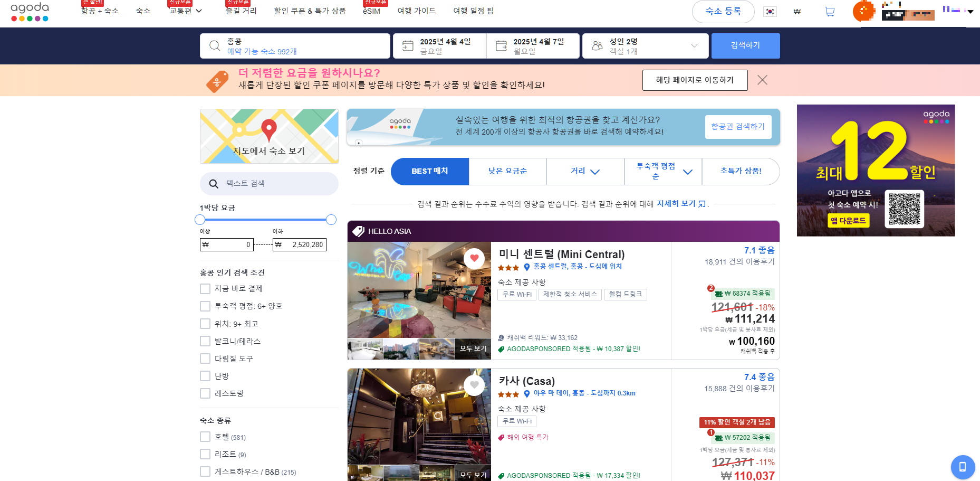Sort by 낮은 요금순
The width and height of the screenshot is (980, 481).
pos(507,172)
